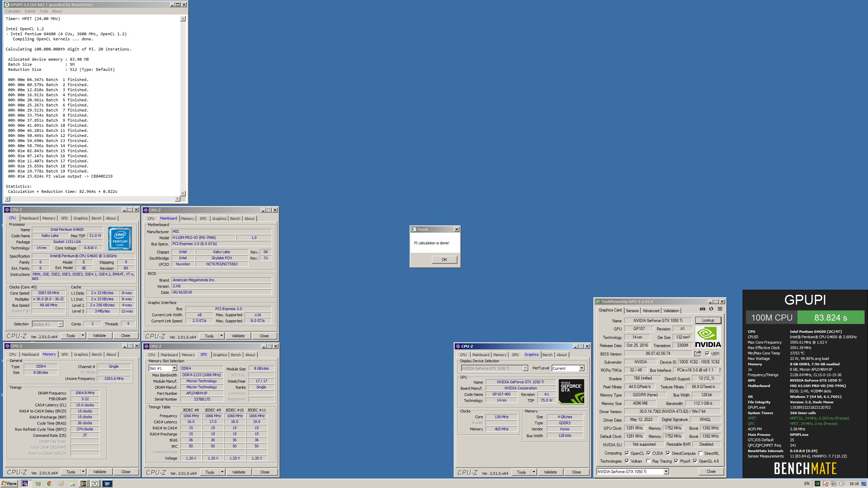
Task: Click Close in the CPU-Z Graphics window
Action: point(576,472)
